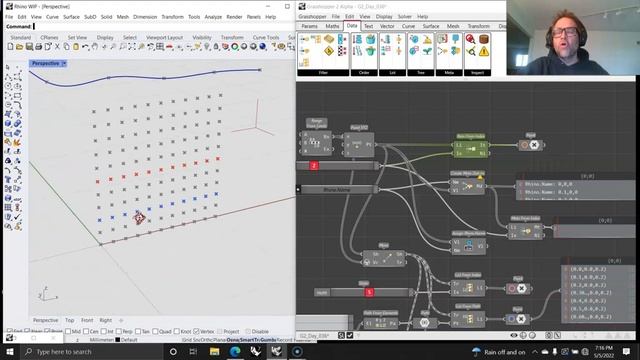The image size is (640, 360).
Task: Open the Meta group panel in Grasshopper ribbon
Action: (449, 73)
